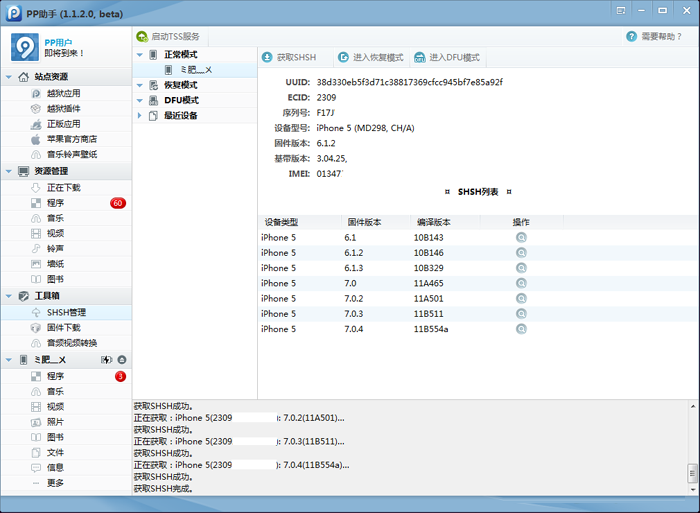Click the 固件版本 column header
The height and width of the screenshot is (513, 700).
coord(364,222)
